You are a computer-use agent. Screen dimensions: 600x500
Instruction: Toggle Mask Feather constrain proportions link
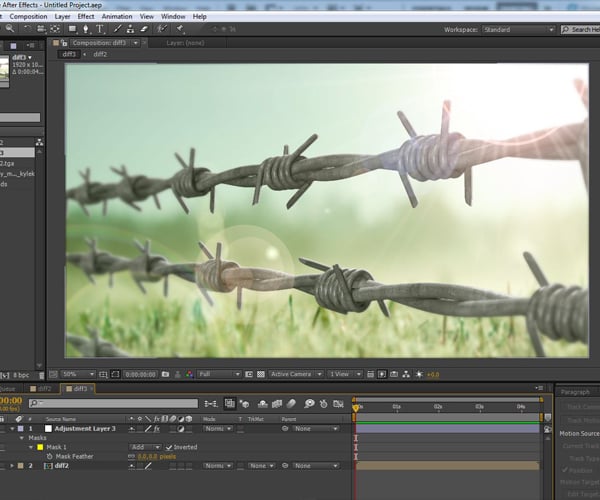coord(132,456)
